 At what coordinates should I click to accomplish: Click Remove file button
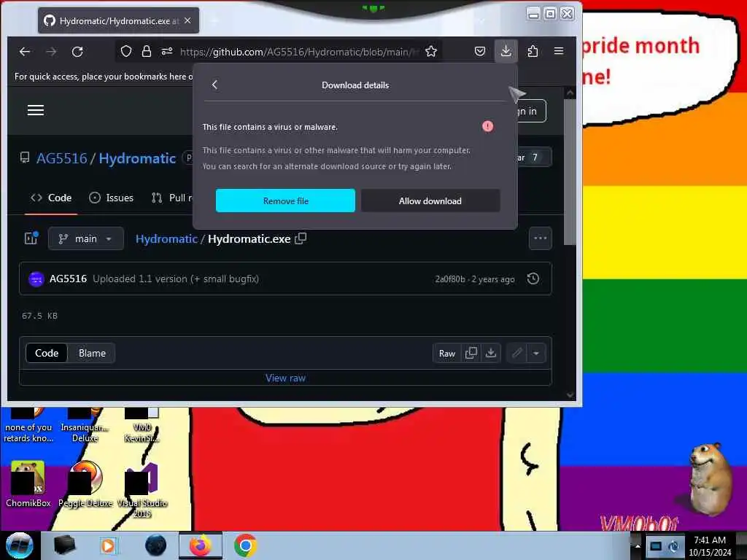(285, 201)
